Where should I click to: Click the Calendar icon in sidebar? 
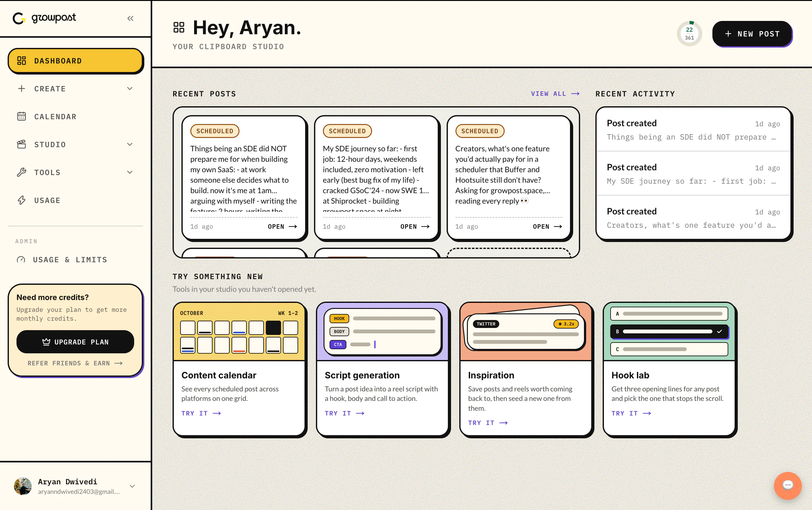tap(22, 117)
